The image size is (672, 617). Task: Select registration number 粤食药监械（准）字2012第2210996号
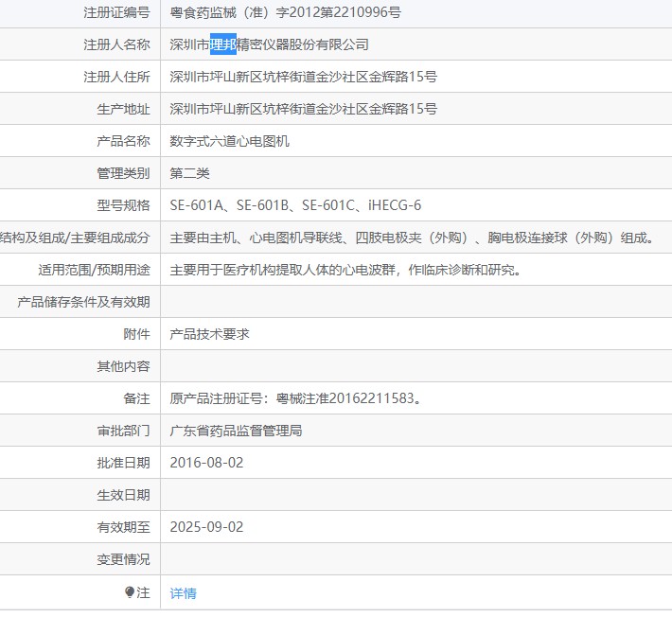285,12
